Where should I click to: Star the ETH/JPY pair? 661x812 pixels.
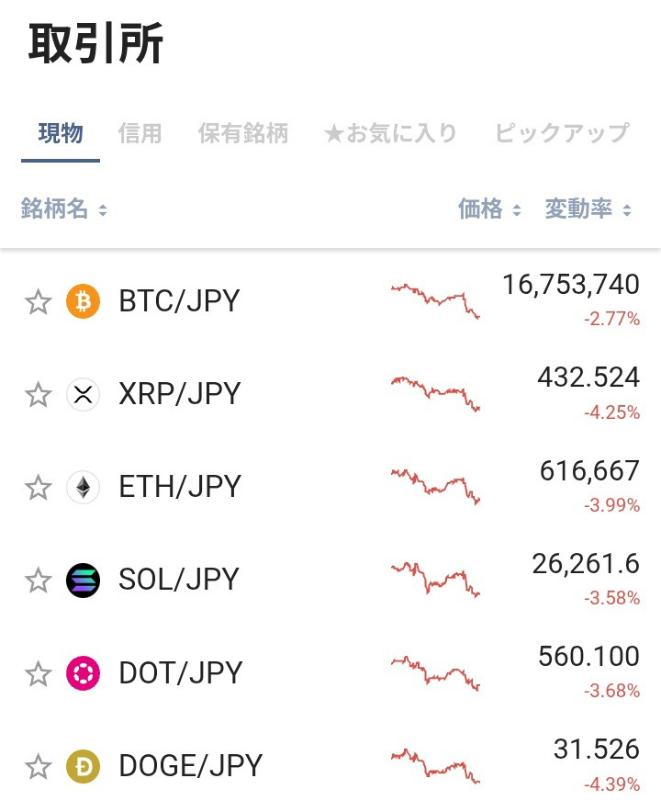[x=39, y=488]
